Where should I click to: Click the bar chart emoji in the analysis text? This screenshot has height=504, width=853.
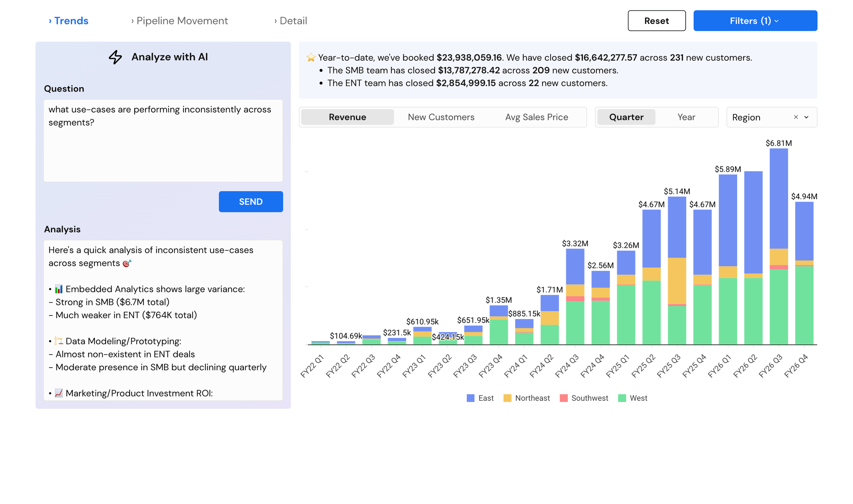click(58, 289)
